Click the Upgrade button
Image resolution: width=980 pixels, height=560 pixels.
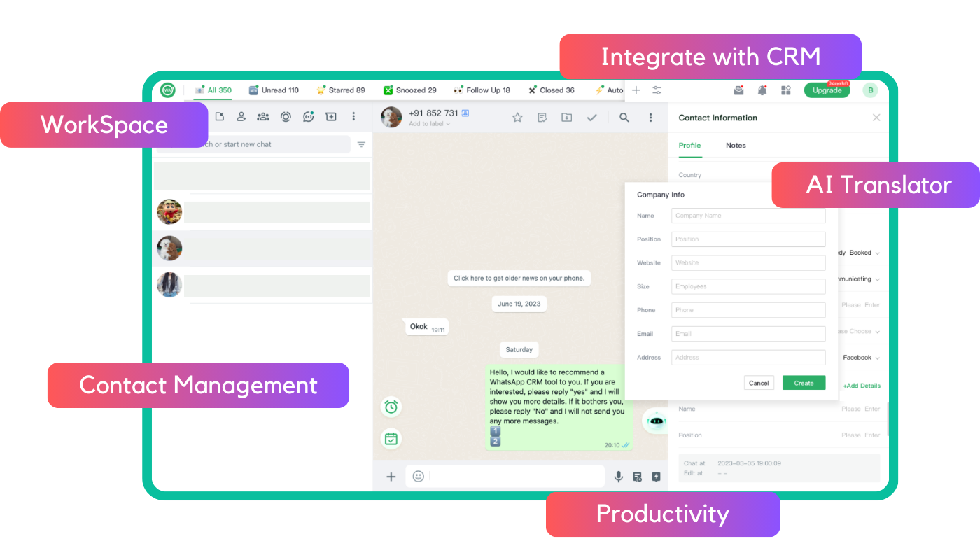tap(827, 90)
